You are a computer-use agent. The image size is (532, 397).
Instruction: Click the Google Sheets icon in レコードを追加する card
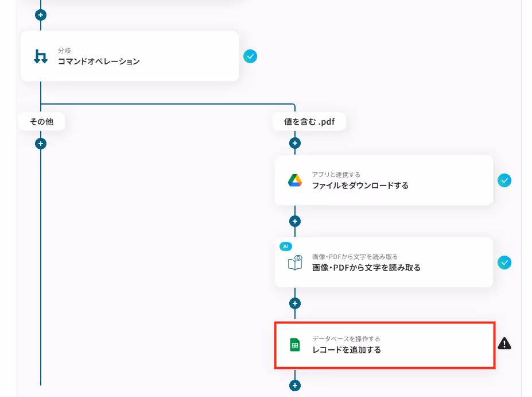click(x=295, y=345)
